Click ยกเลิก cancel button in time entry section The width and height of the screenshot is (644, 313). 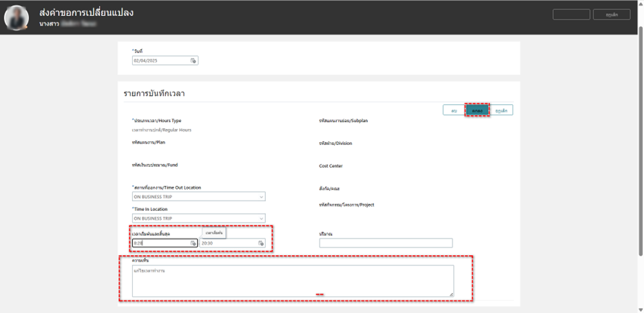[x=501, y=110]
